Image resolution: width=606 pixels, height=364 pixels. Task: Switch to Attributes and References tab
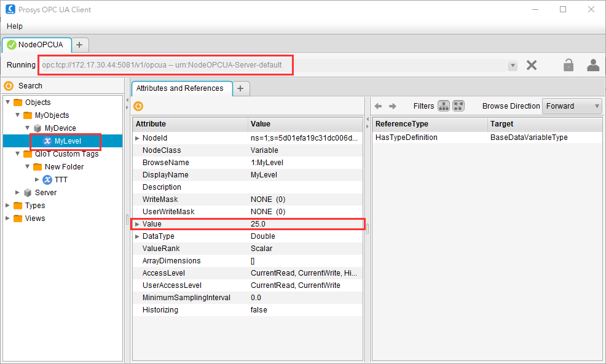pyautogui.click(x=180, y=88)
